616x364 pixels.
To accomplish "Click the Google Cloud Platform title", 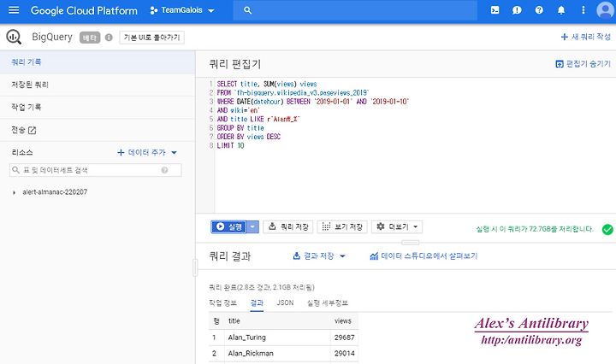I will click(x=84, y=10).
